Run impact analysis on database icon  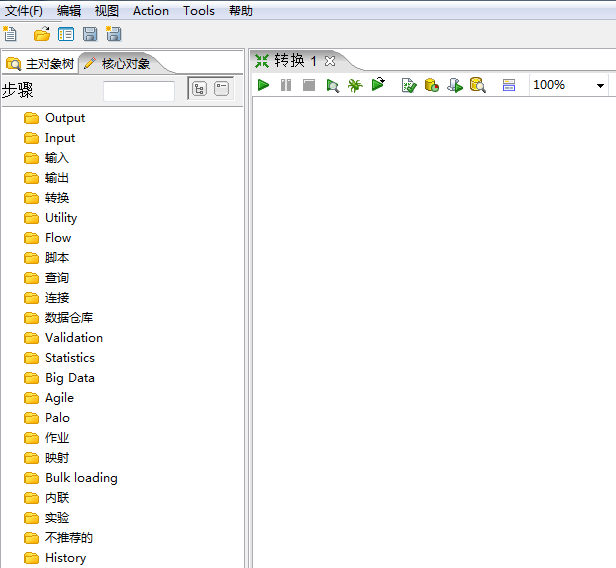(432, 85)
